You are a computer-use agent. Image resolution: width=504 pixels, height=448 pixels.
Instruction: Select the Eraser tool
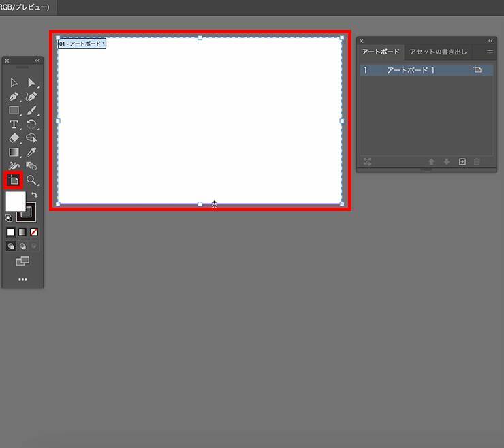14,138
